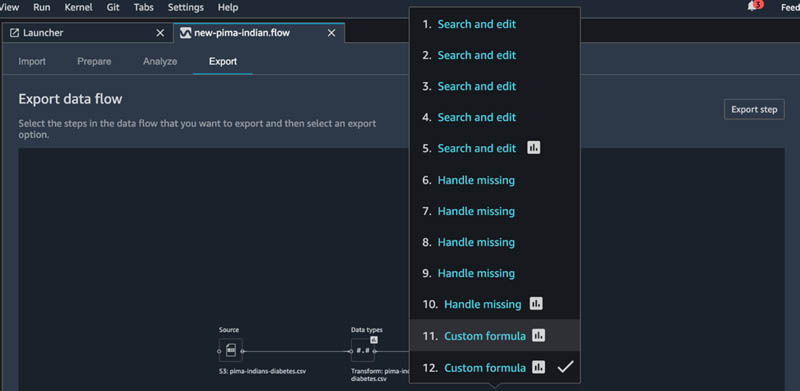Close the new-pima-indian.flow tab

[332, 33]
